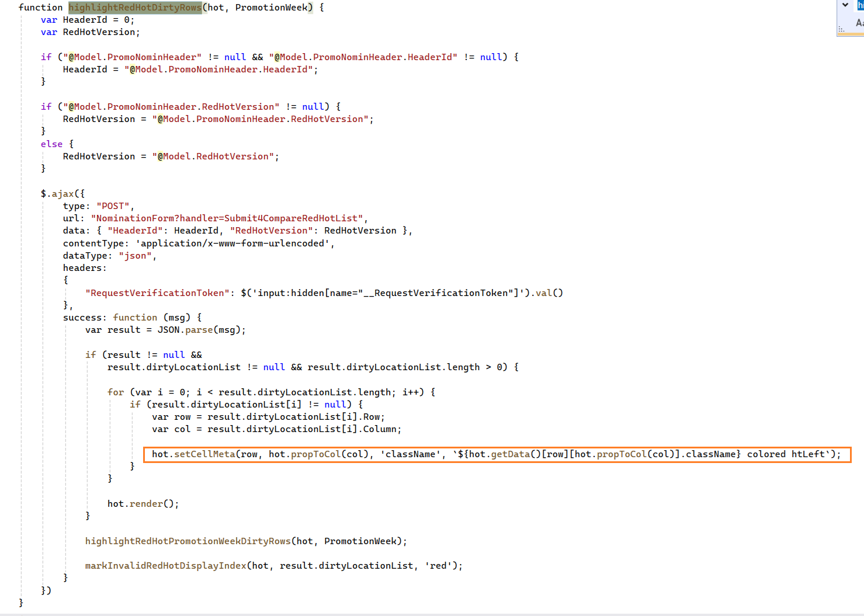This screenshot has width=864, height=616.
Task: Click the "POST" string value
Action: tap(113, 206)
